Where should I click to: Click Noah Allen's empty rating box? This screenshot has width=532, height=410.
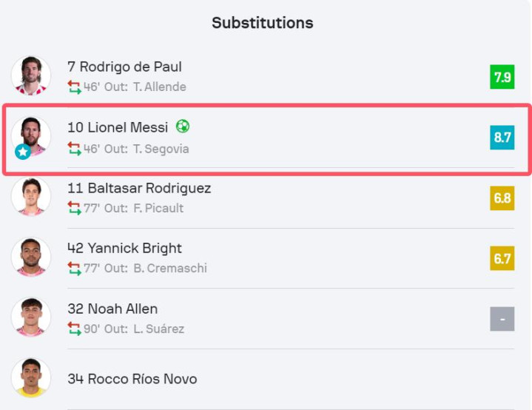[502, 319]
